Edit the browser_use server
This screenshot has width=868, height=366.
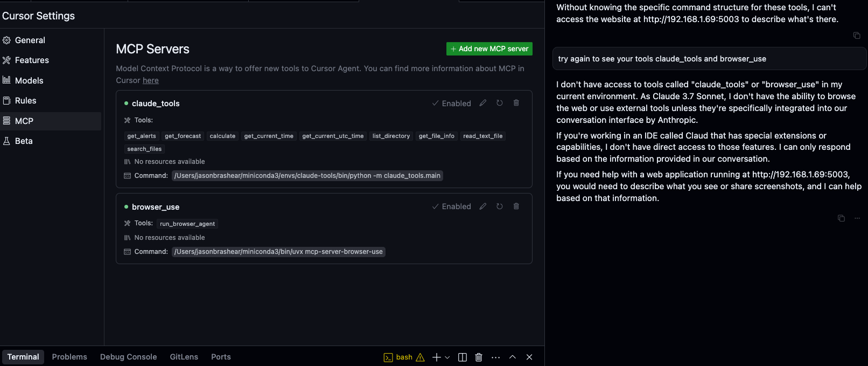[483, 206]
